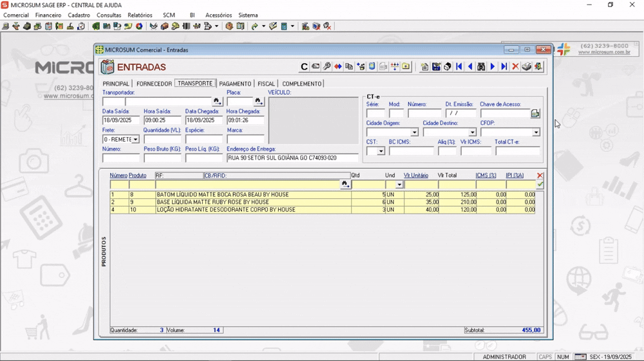
Task: Delete the record with the red X toolbar icon
Action: pos(515,66)
